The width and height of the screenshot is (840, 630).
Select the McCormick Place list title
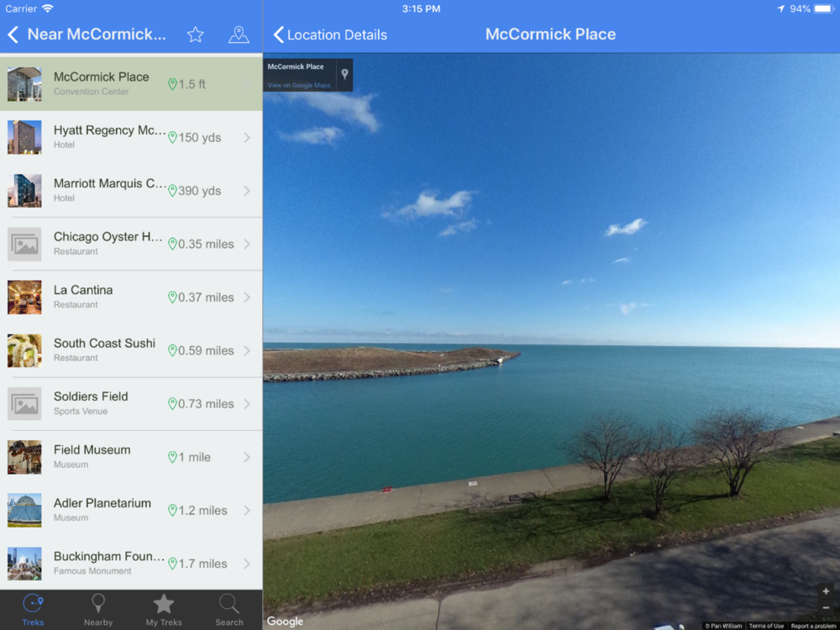[102, 76]
